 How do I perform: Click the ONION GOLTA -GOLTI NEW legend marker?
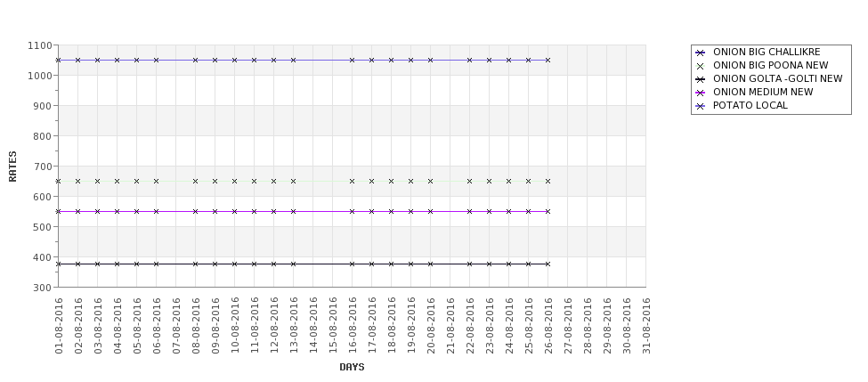tap(701, 79)
